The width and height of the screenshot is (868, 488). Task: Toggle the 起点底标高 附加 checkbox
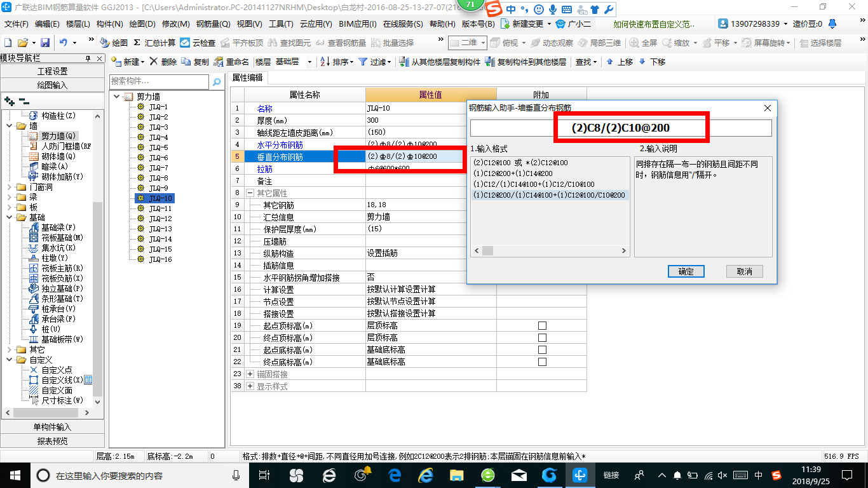point(542,349)
